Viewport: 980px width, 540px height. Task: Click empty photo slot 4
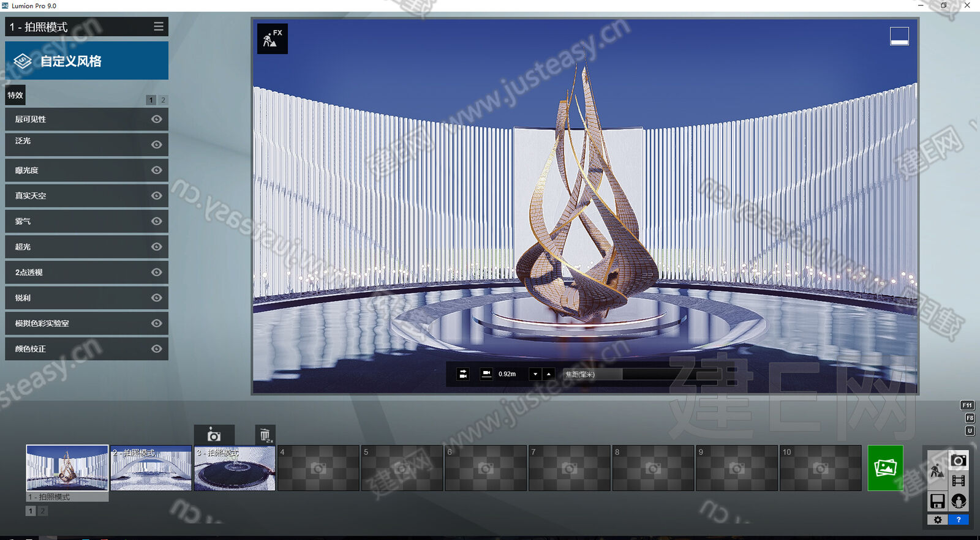318,468
